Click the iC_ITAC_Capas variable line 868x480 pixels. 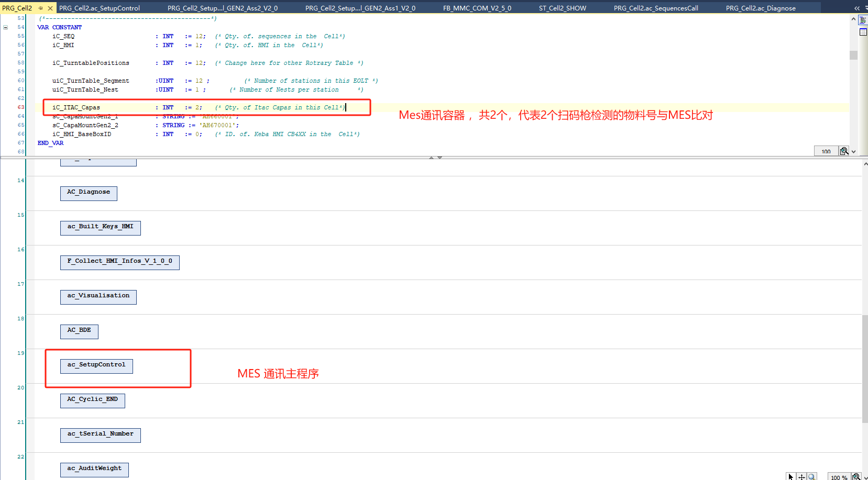point(199,107)
